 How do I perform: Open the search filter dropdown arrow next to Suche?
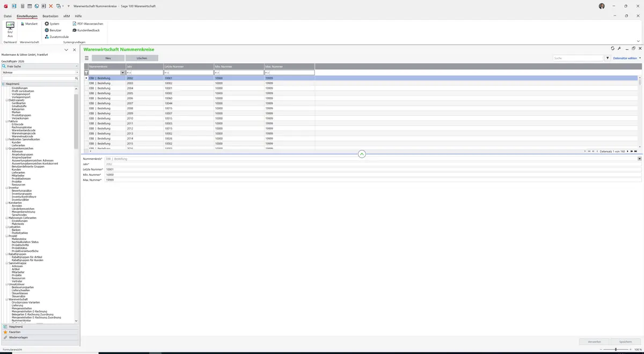click(608, 58)
